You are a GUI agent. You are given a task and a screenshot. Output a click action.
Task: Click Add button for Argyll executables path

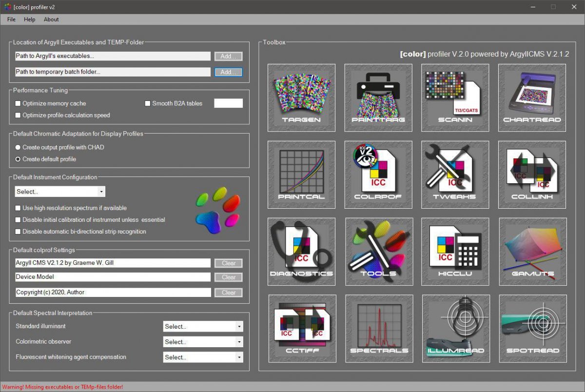[x=228, y=57]
